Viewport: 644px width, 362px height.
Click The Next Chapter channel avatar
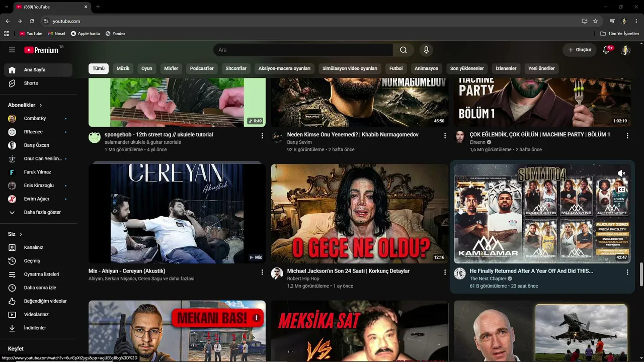pos(460,274)
